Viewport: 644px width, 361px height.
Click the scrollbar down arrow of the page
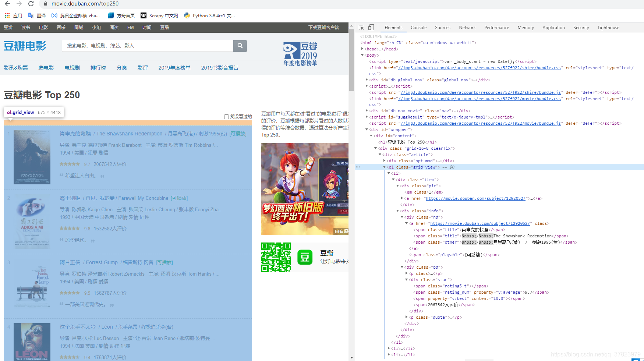pyautogui.click(x=351, y=358)
